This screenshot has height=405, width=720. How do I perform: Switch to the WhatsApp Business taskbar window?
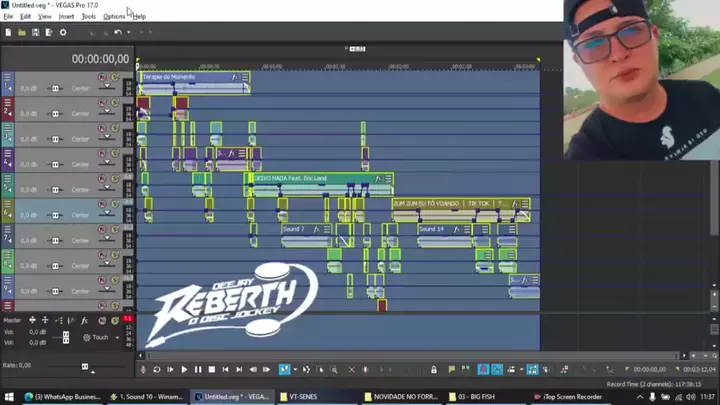[x=62, y=397]
